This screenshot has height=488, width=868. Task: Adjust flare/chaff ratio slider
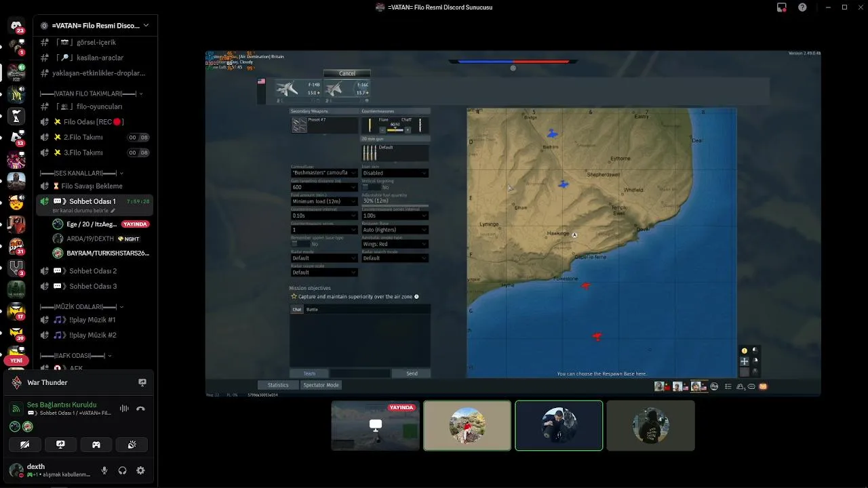click(x=395, y=130)
